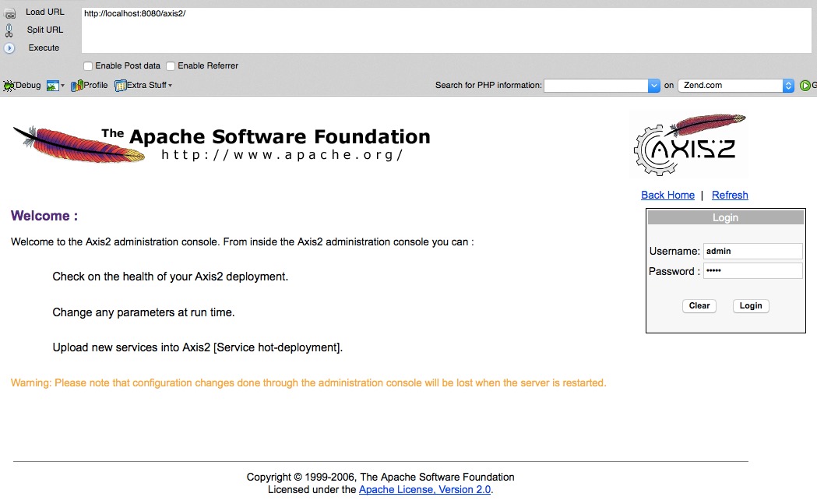Image resolution: width=817 pixels, height=504 pixels.
Task: Click the URL text area
Action: pos(446,30)
